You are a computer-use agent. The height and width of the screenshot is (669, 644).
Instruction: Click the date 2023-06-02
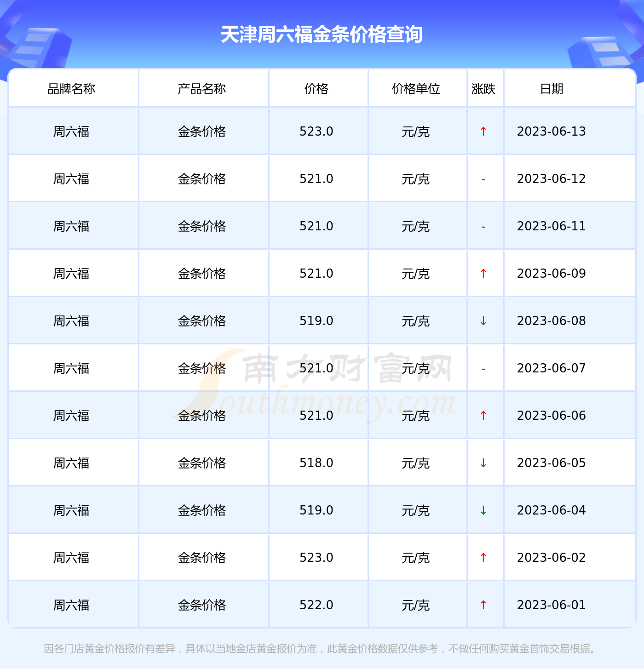point(552,558)
